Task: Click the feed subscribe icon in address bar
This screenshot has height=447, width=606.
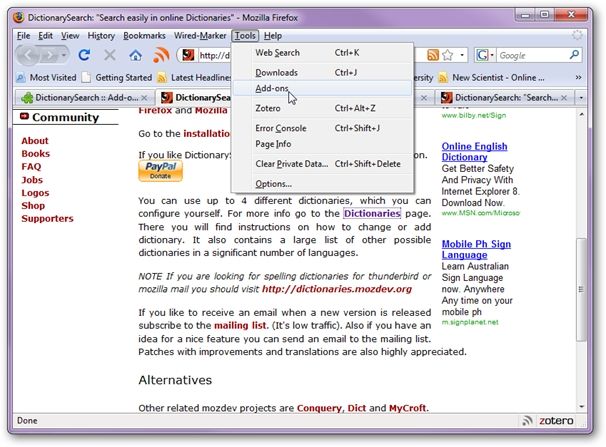Action: (x=433, y=55)
